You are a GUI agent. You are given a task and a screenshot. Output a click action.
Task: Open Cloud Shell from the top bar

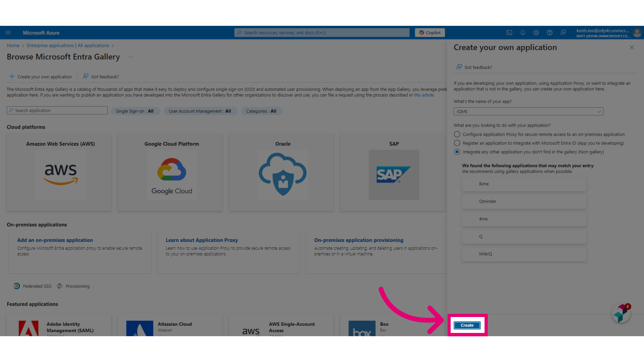pos(509,33)
